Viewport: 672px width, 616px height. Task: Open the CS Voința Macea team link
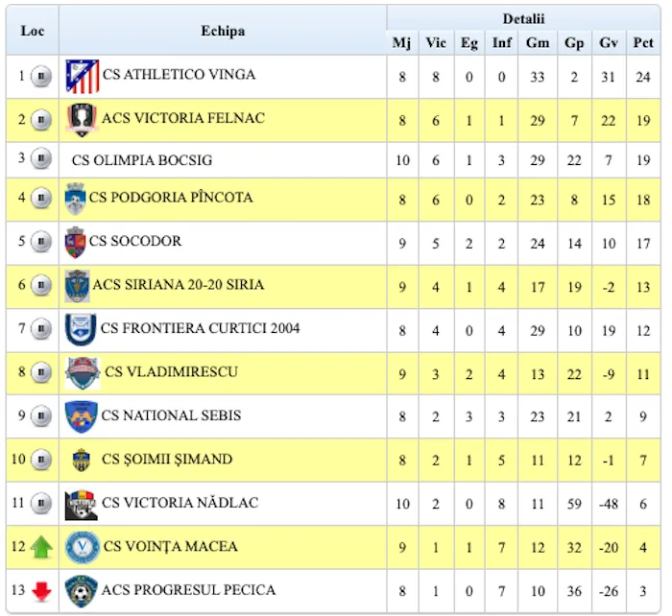[x=171, y=547]
